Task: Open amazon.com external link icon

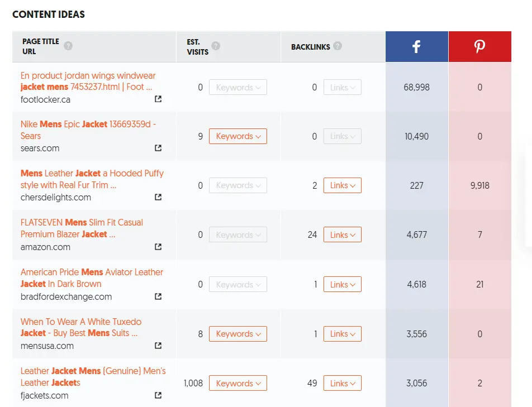Action: [x=158, y=247]
